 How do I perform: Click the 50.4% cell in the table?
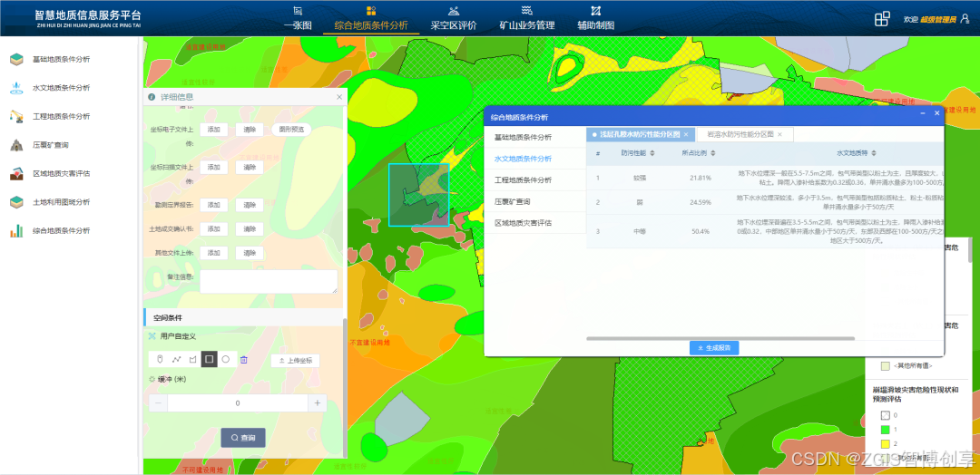click(700, 231)
